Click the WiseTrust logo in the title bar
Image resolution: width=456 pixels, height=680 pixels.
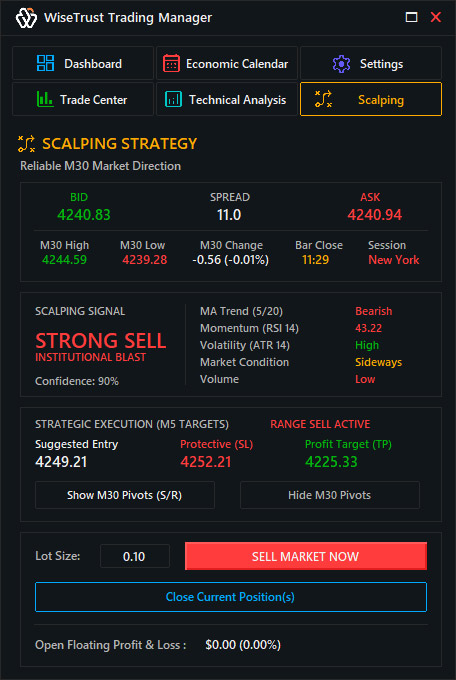[26, 18]
